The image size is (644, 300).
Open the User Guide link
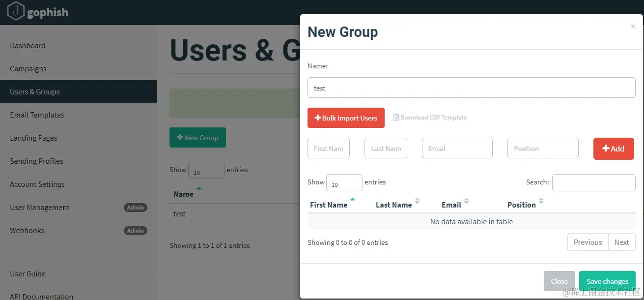click(28, 274)
